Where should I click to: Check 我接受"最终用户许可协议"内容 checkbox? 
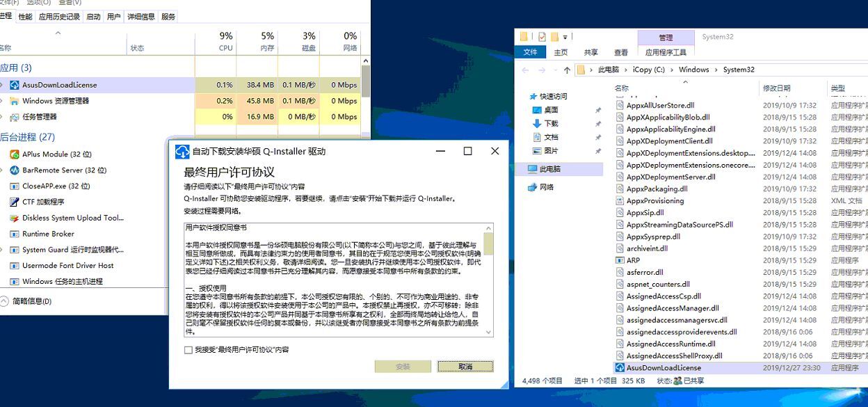coord(188,350)
